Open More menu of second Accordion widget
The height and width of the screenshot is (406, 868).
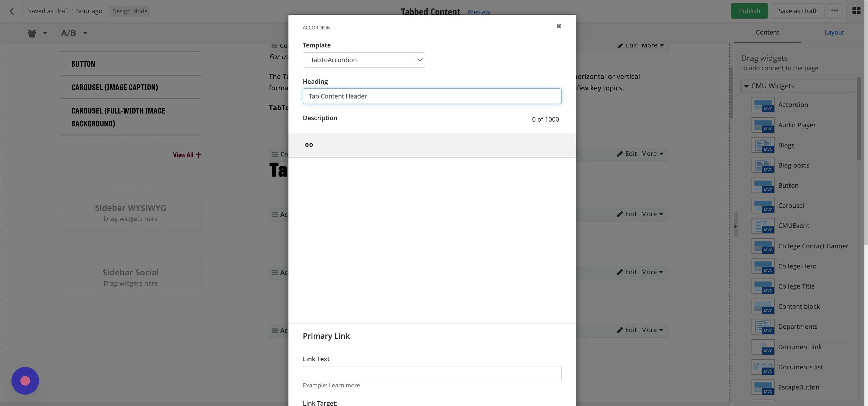(x=652, y=272)
